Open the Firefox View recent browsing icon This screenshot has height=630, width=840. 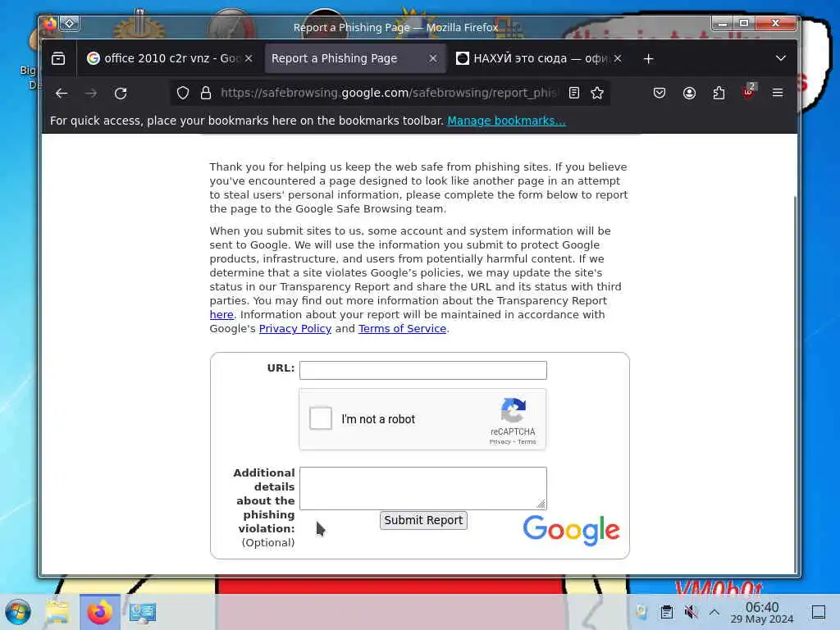click(58, 58)
